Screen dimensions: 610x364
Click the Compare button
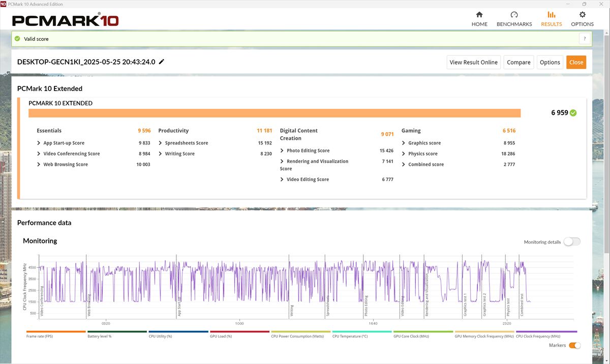coord(518,62)
